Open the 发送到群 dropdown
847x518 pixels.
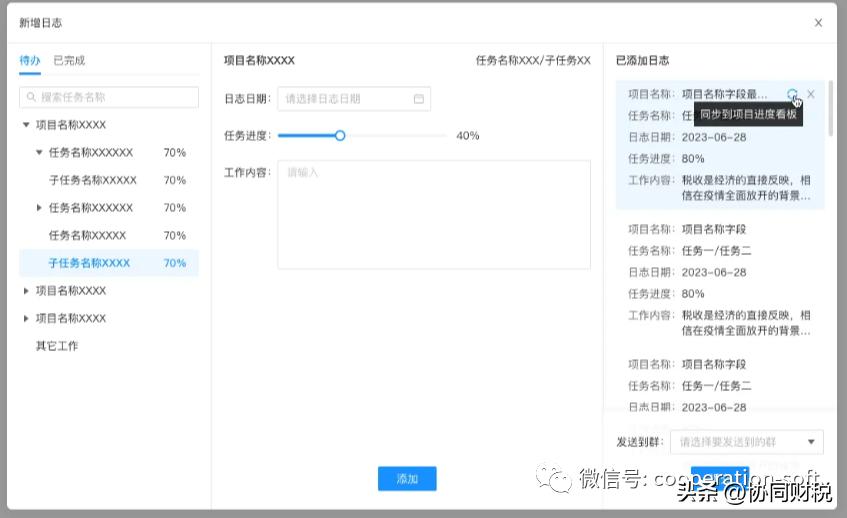[747, 442]
